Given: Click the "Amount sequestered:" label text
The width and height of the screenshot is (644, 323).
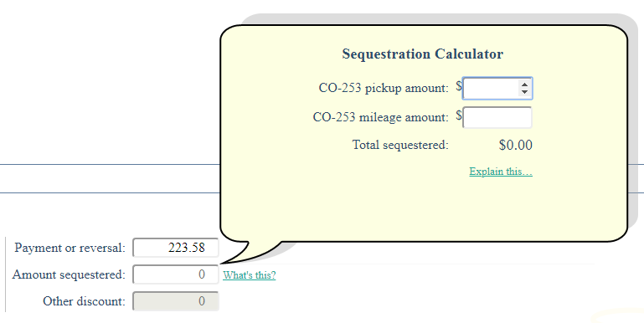Looking at the screenshot, I should 69,274.
